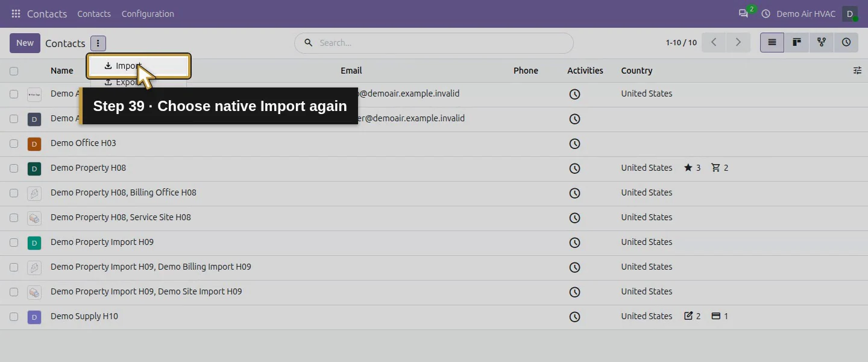Select the Demo Property H08 checkbox
The width and height of the screenshot is (868, 362).
pos(14,168)
